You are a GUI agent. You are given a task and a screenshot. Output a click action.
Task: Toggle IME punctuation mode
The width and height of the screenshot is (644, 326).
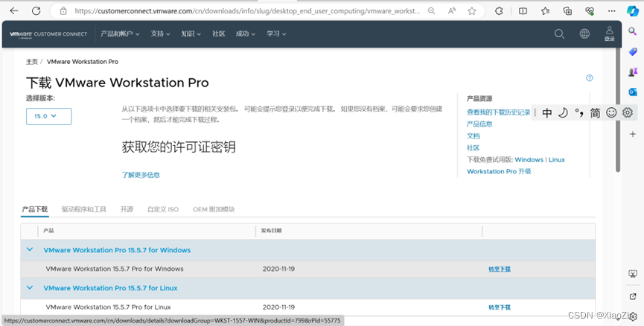(x=579, y=112)
